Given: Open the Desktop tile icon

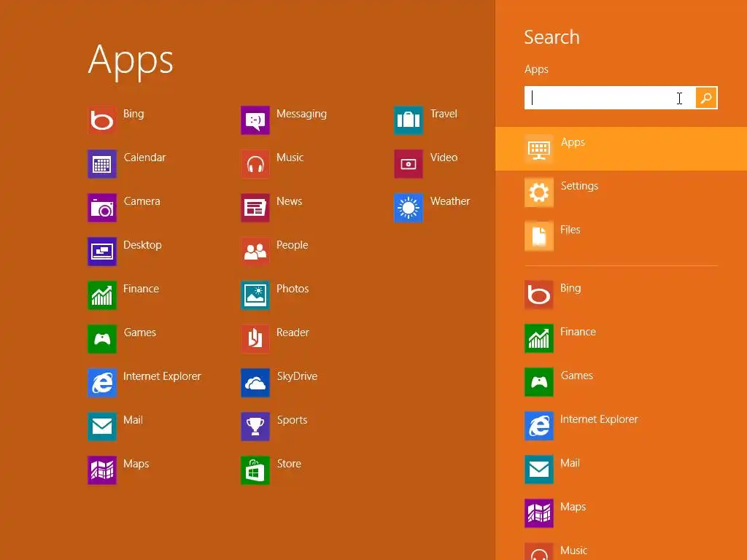Looking at the screenshot, I should click(x=102, y=252).
